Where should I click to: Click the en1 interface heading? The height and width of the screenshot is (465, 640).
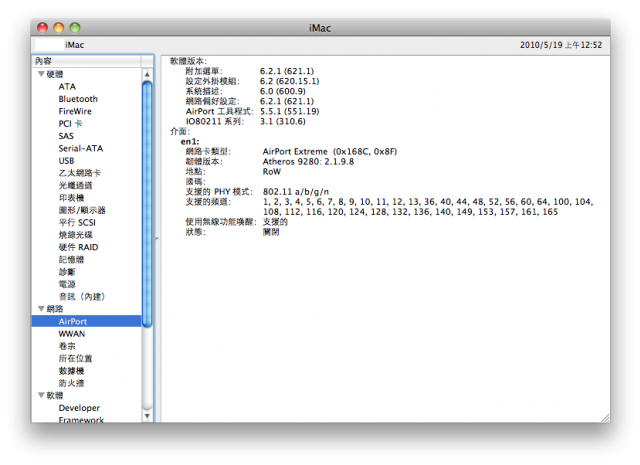click(x=190, y=142)
